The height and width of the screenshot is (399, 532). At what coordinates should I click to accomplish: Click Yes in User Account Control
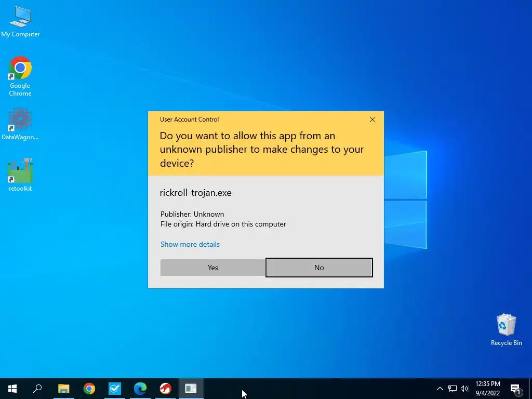pyautogui.click(x=212, y=268)
